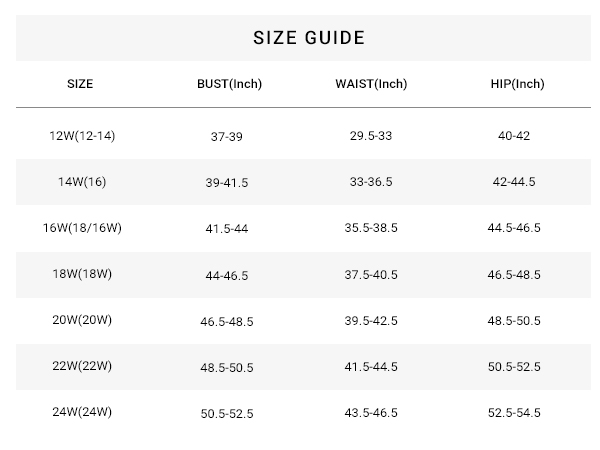The image size is (600, 450).
Task: Click the 18W(18W) size label
Action: pos(82,274)
